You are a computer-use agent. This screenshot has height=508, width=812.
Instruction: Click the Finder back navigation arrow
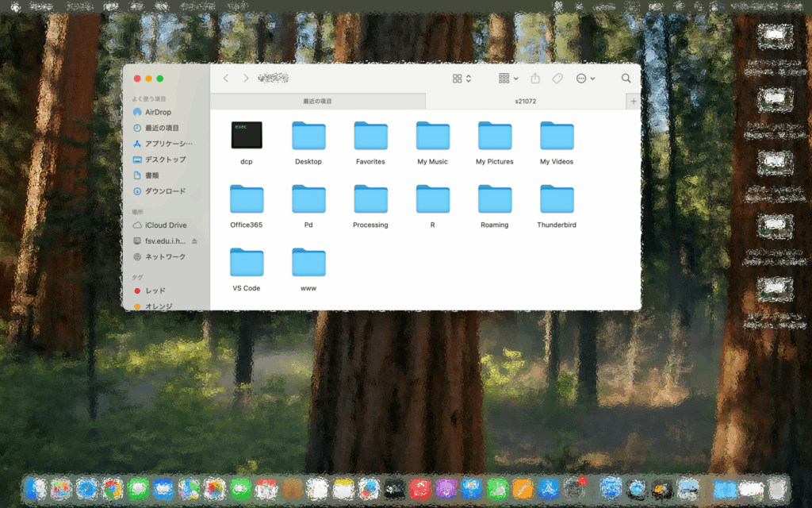pyautogui.click(x=226, y=79)
